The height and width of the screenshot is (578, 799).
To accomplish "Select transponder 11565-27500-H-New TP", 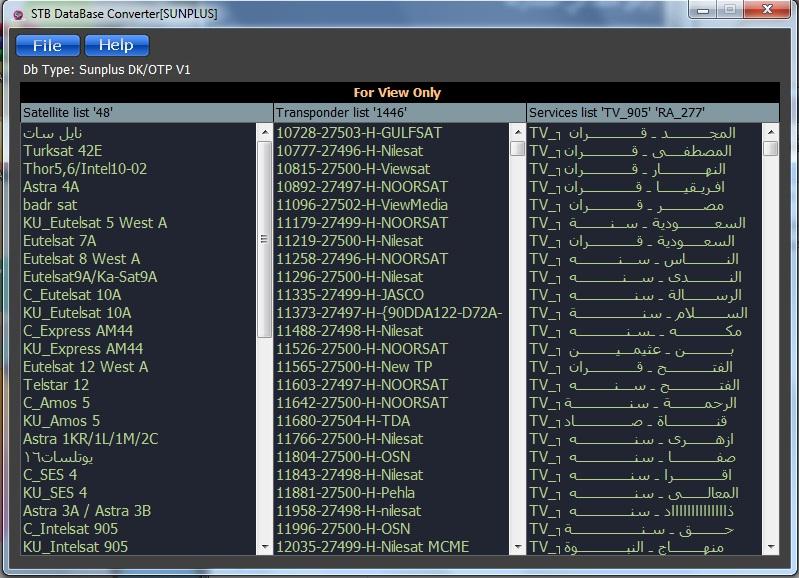I will [x=391, y=367].
